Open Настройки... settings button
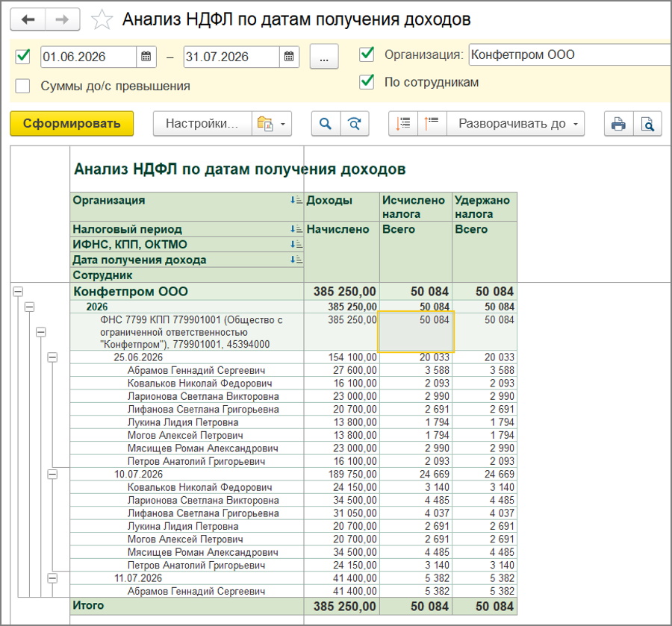This screenshot has height=626, width=672. [202, 124]
